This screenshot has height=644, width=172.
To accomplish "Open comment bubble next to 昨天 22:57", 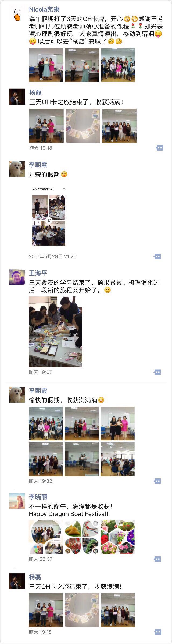I will [157, 559].
